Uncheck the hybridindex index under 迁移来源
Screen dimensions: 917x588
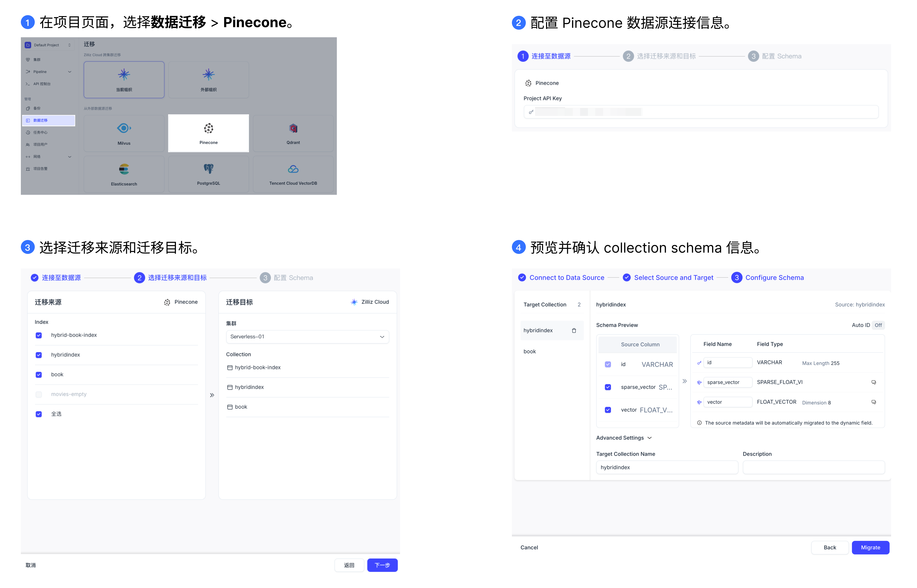39,355
